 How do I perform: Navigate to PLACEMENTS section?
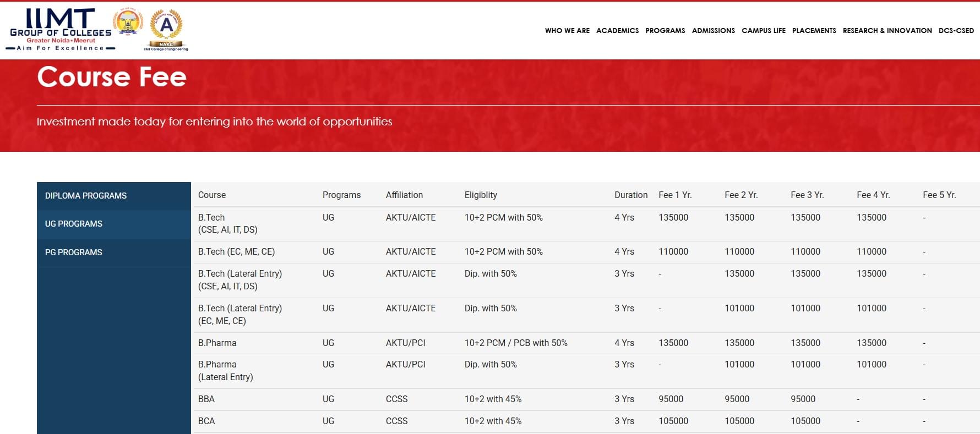click(x=814, y=31)
